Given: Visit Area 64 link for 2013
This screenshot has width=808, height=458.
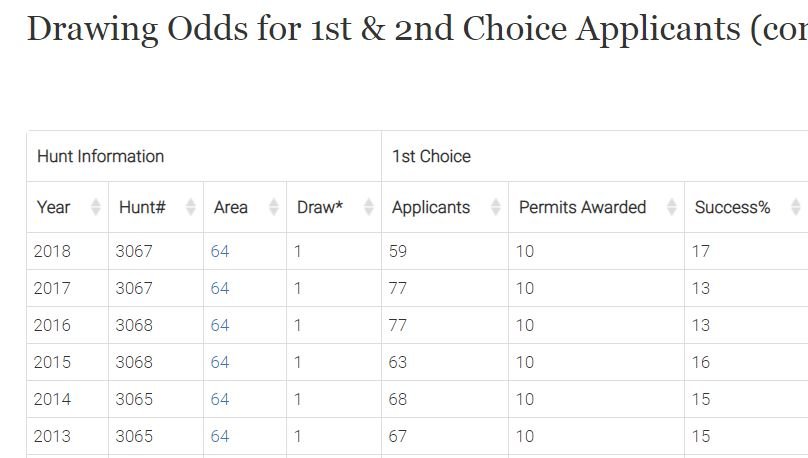Looking at the screenshot, I should click(220, 436).
